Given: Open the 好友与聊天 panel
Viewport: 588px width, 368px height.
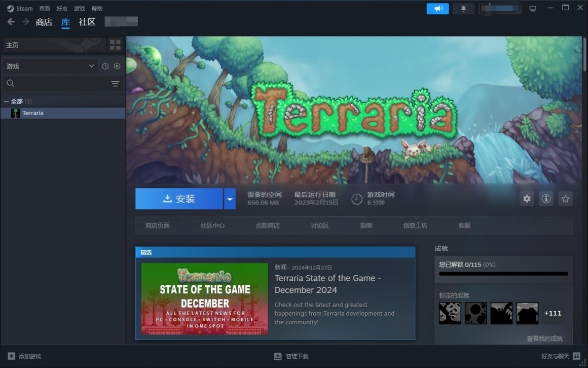Looking at the screenshot, I should 560,356.
